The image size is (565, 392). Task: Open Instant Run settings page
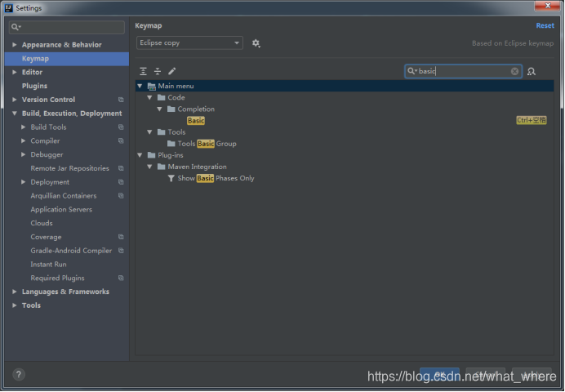[x=48, y=265]
